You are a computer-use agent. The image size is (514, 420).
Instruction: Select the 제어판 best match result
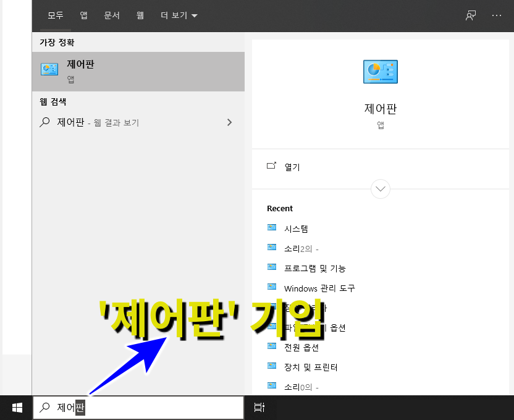coord(138,72)
